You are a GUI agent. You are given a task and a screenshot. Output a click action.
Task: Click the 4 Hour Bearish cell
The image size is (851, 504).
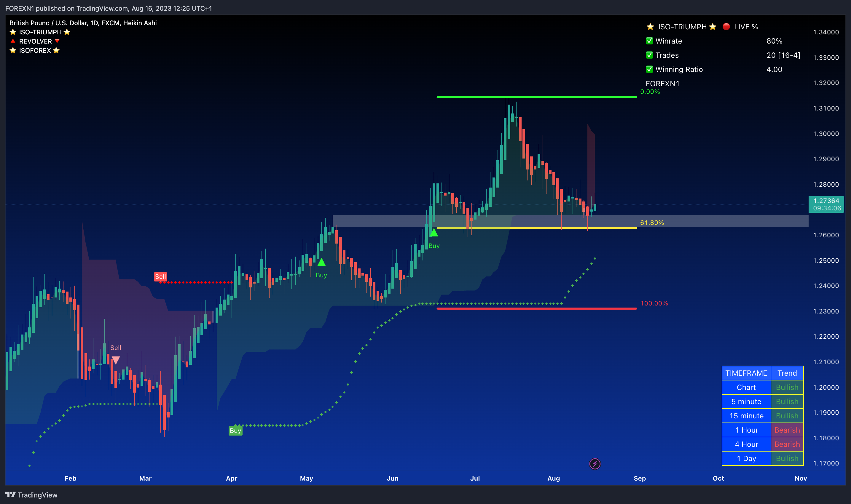(787, 444)
